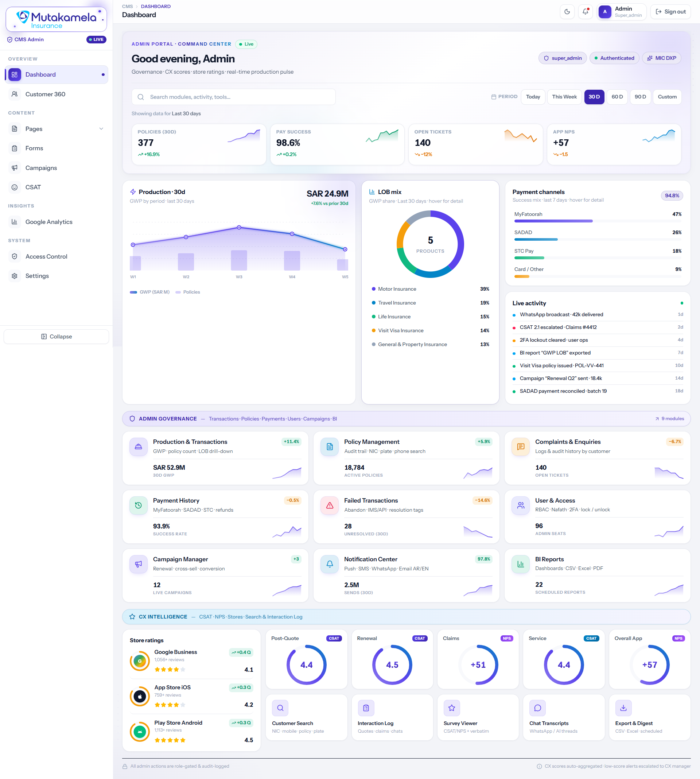Select the 90 D period
This screenshot has height=779, width=700.
tap(640, 97)
